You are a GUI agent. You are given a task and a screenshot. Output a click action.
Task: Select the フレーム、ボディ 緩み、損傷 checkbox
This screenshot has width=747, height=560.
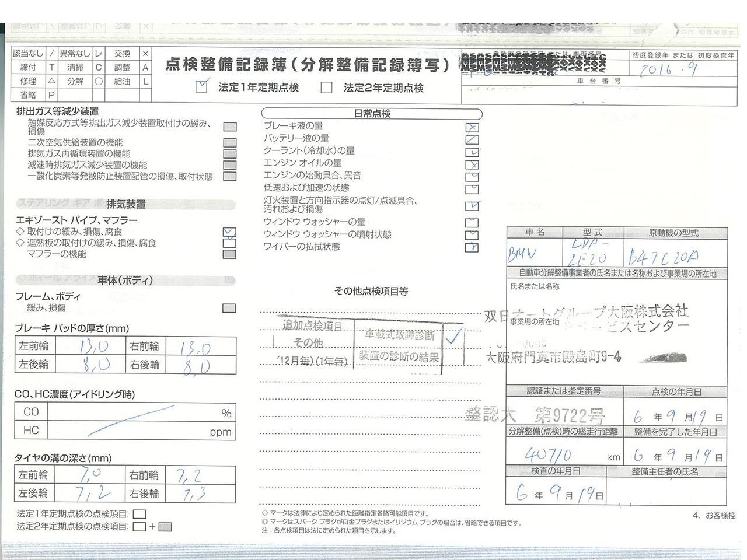pos(229,308)
